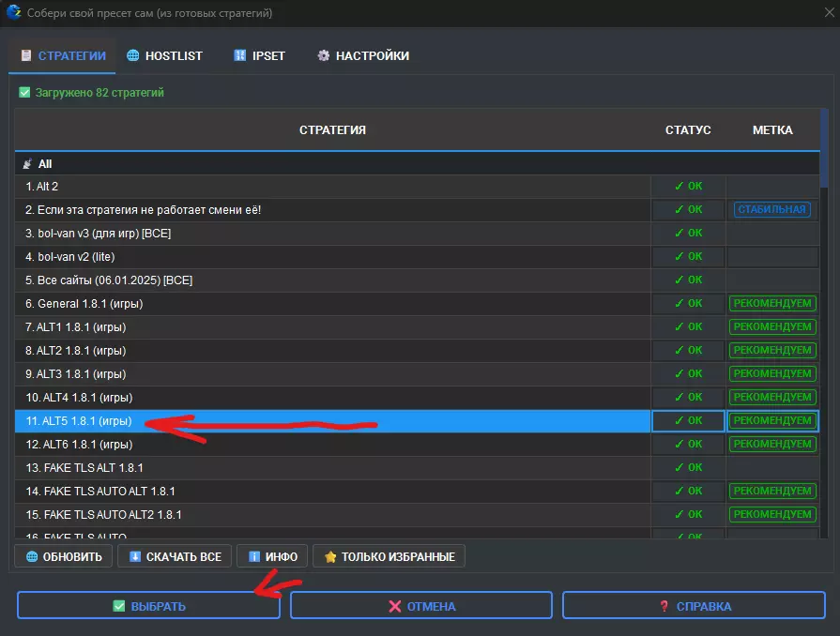Click the Метка column header
This screenshot has height=636, width=840.
[771, 130]
